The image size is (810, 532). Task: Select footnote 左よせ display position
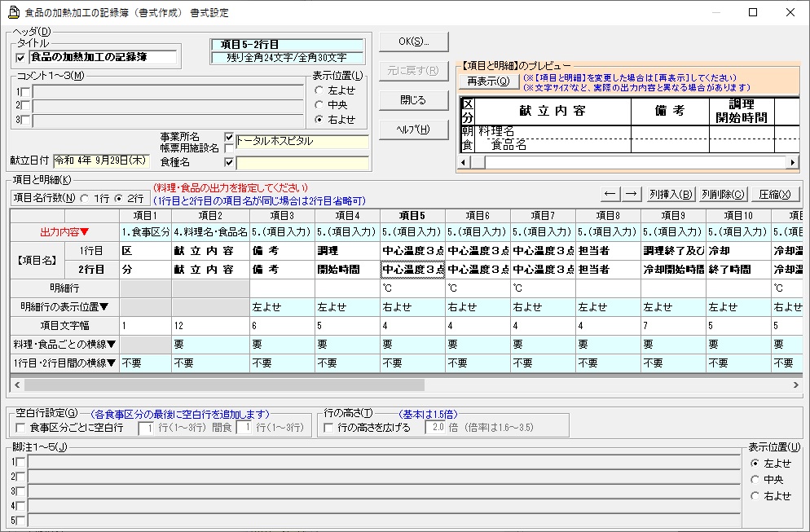click(x=755, y=464)
